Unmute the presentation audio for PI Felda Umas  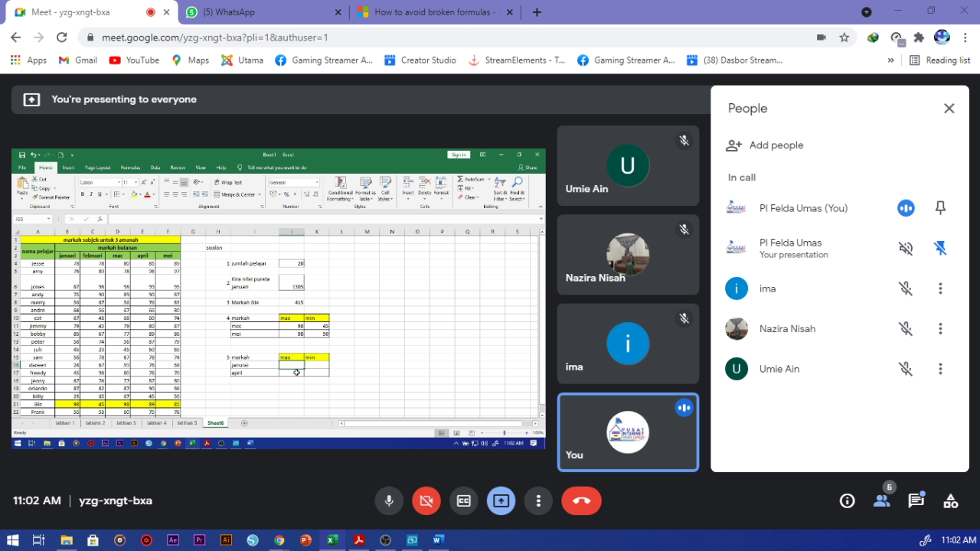click(906, 248)
